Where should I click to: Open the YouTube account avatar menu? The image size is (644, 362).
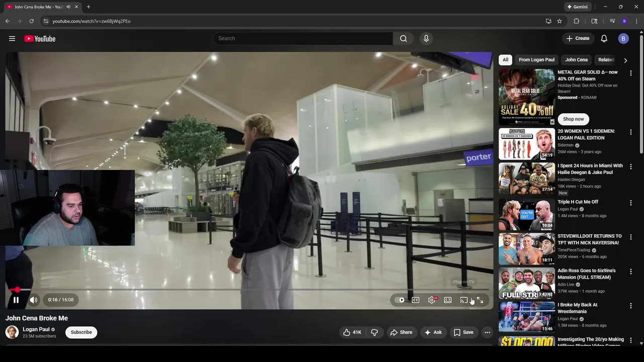pyautogui.click(x=623, y=39)
